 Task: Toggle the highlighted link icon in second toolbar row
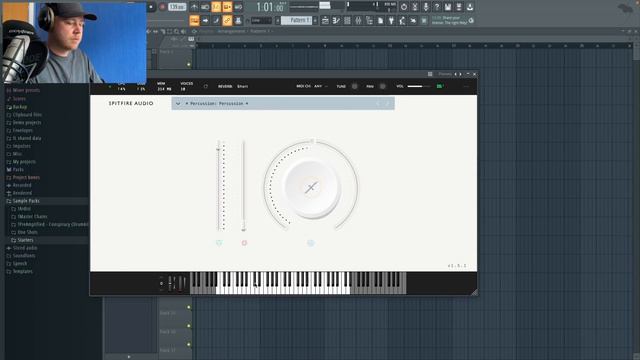pos(227,20)
